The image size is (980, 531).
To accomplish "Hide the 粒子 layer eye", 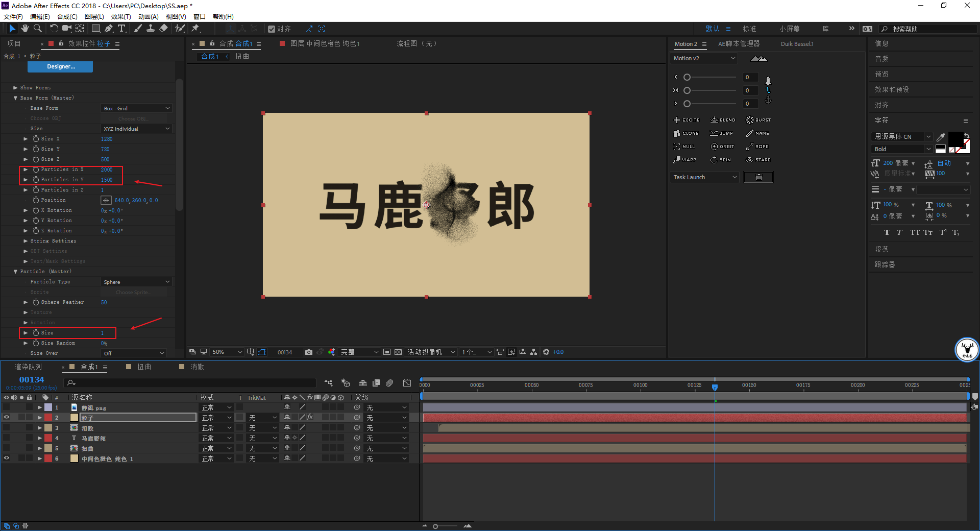I will (7, 418).
